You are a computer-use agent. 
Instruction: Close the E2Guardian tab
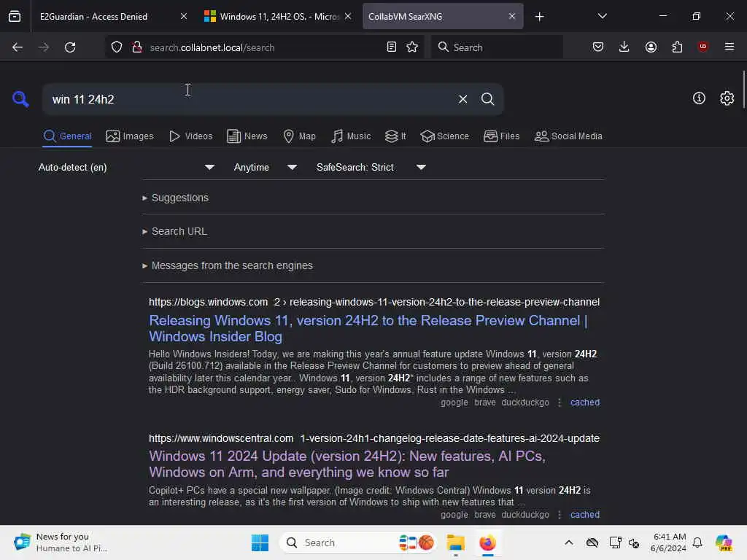click(183, 16)
